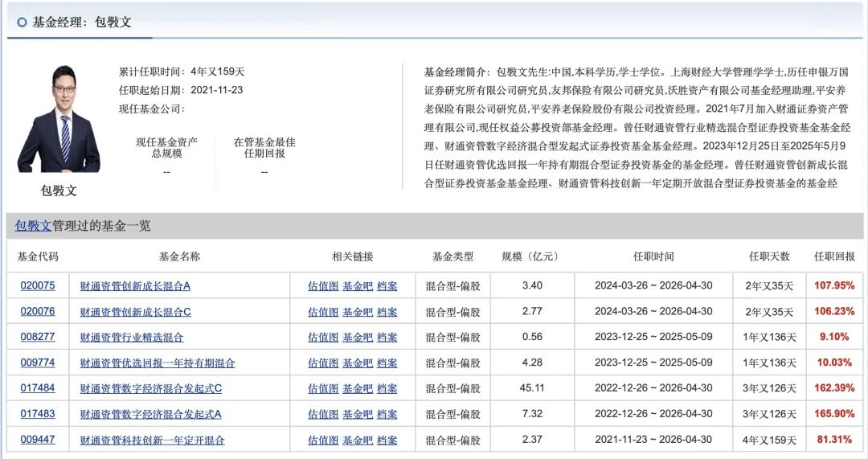868x459 pixels.
Task: Click the 165.90% return value
Action: 834,414
